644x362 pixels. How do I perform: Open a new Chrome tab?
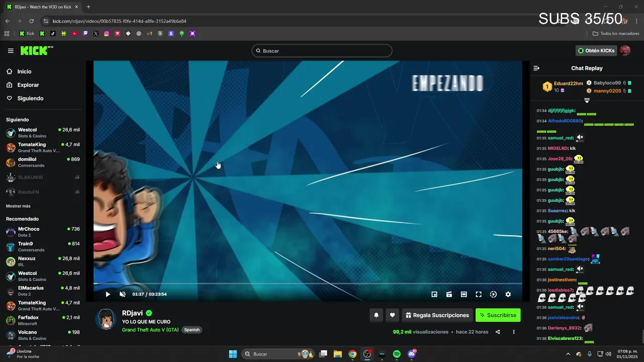(89, 7)
